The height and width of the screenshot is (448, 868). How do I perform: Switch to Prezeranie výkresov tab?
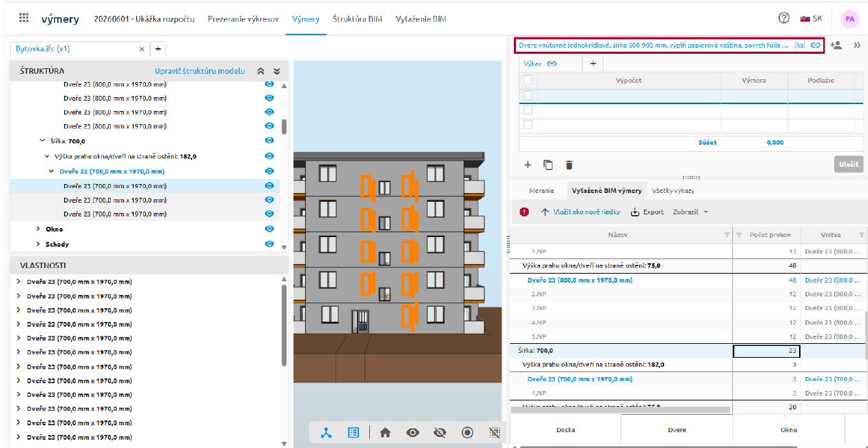(x=243, y=19)
